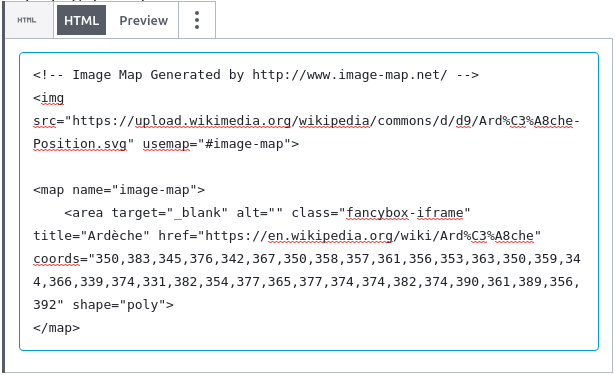Place cursor on 'Position.svg' filename
Image resolution: width=615 pixels, height=375 pixels.
click(80, 144)
